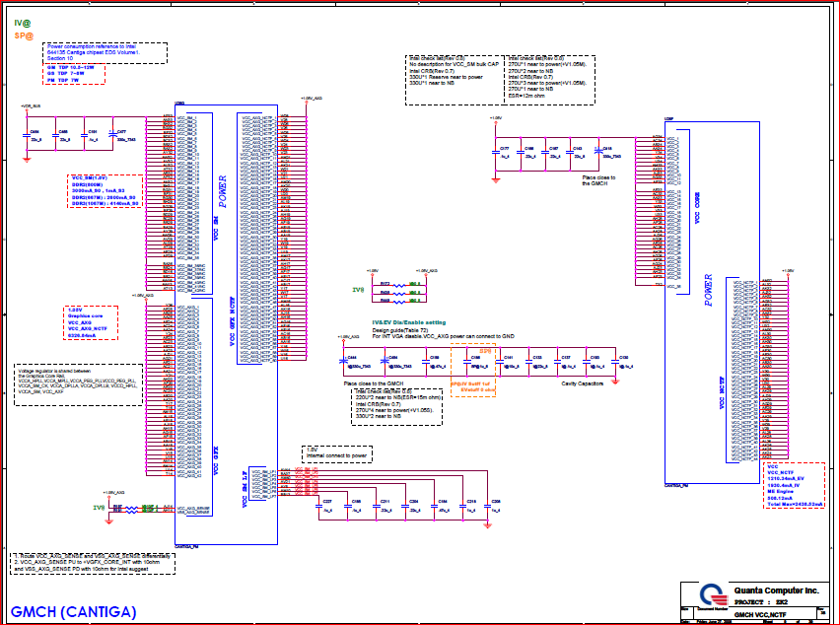Click the VCC SM block label

click(216, 229)
